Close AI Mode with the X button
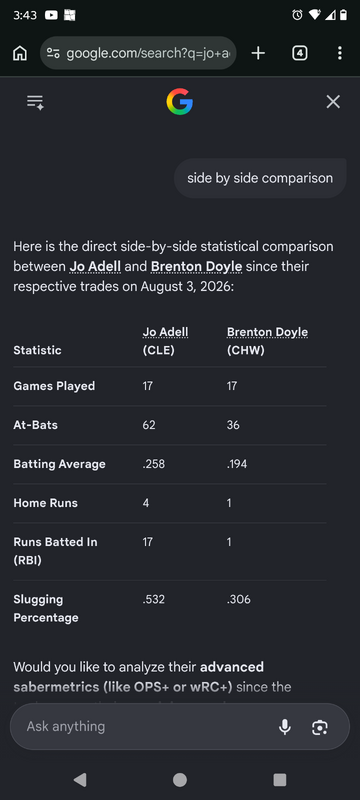Screen dimensions: 360x800 tap(333, 102)
